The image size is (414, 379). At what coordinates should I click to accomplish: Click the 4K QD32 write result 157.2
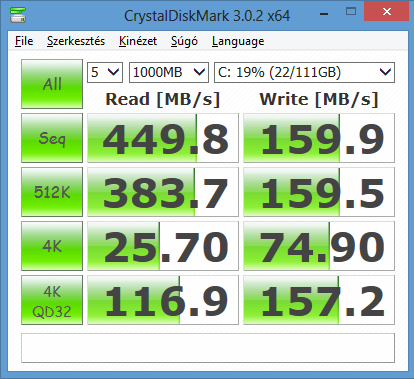click(x=319, y=300)
